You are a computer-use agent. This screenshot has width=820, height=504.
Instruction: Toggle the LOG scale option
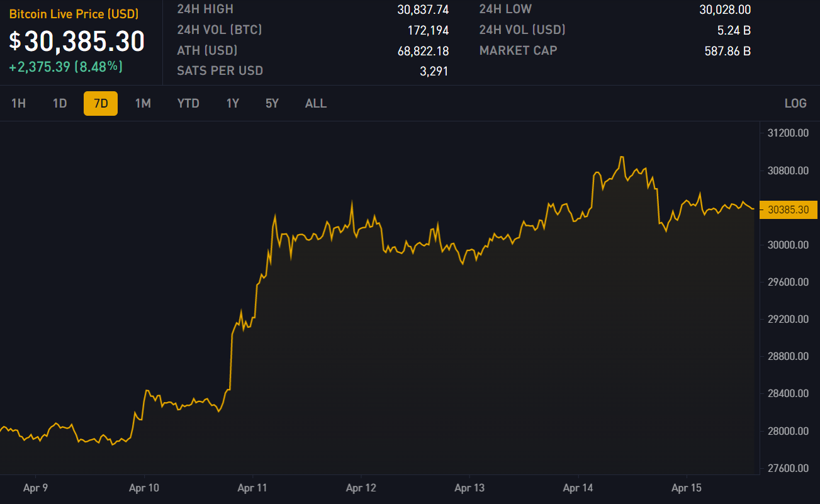pyautogui.click(x=795, y=103)
